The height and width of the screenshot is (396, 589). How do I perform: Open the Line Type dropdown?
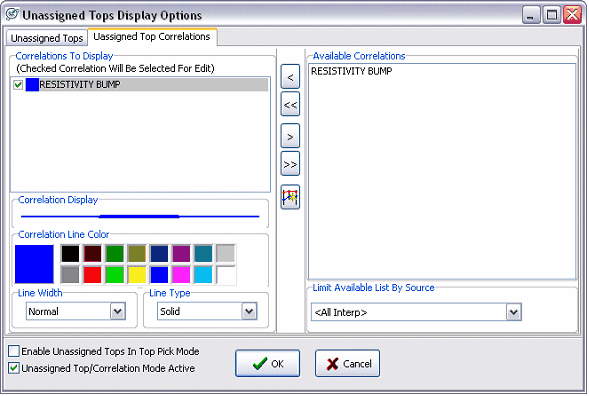249,311
